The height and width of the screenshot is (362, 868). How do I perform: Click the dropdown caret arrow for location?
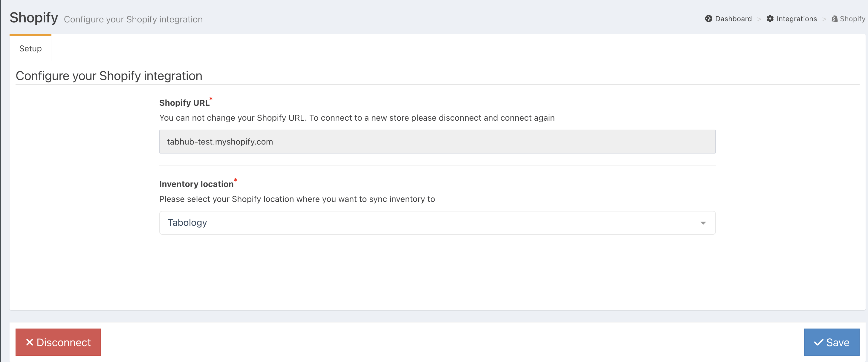tap(703, 223)
